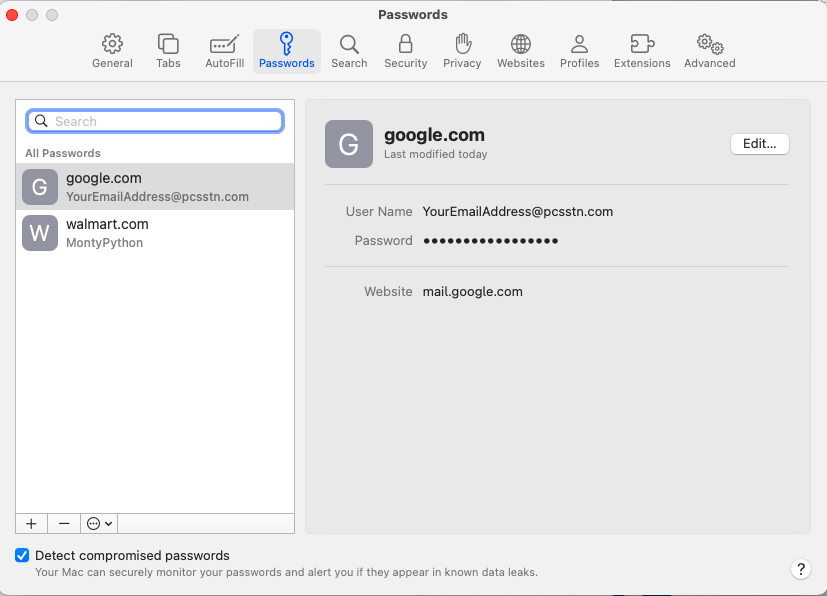Click the G avatar in the details panel

349,144
